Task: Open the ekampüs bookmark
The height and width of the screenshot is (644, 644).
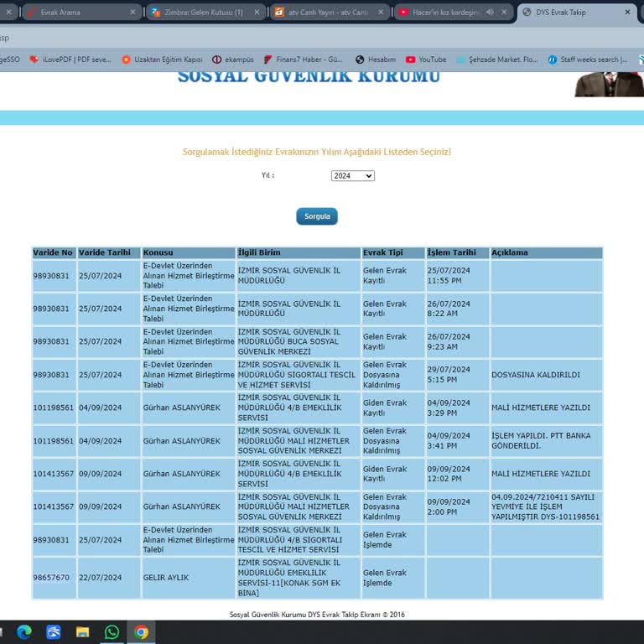Action: [233, 60]
